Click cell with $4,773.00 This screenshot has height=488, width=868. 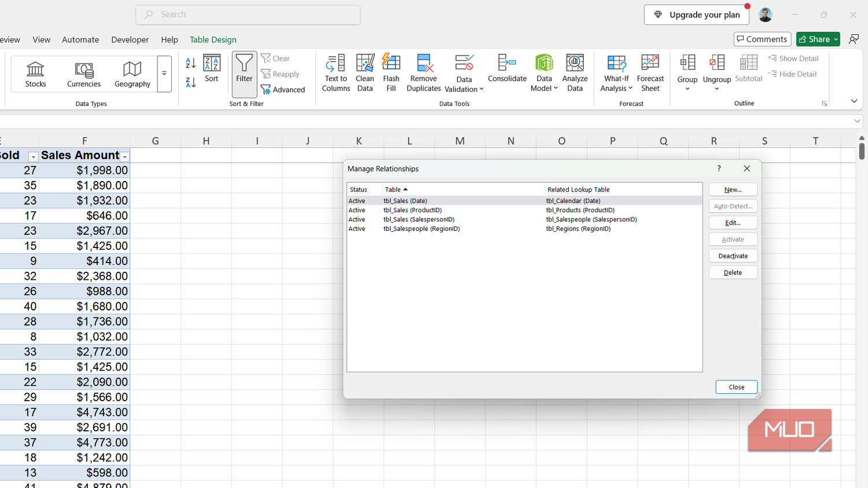pos(84,442)
